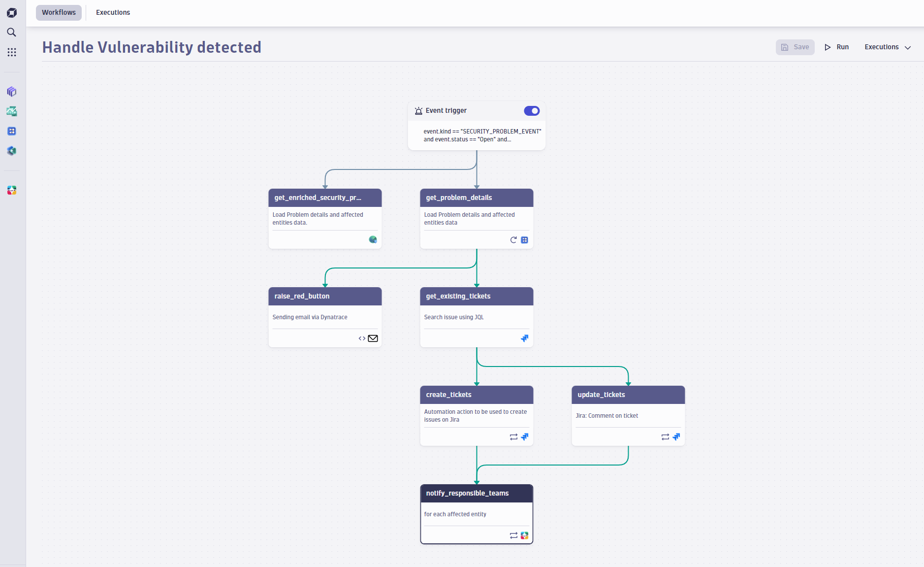Screen dimensions: 924x567
Task: Click the email icon on raise_red_button
Action: 373,338
